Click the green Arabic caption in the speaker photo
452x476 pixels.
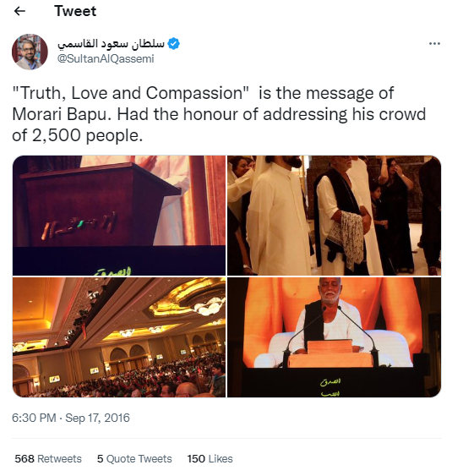(x=330, y=386)
